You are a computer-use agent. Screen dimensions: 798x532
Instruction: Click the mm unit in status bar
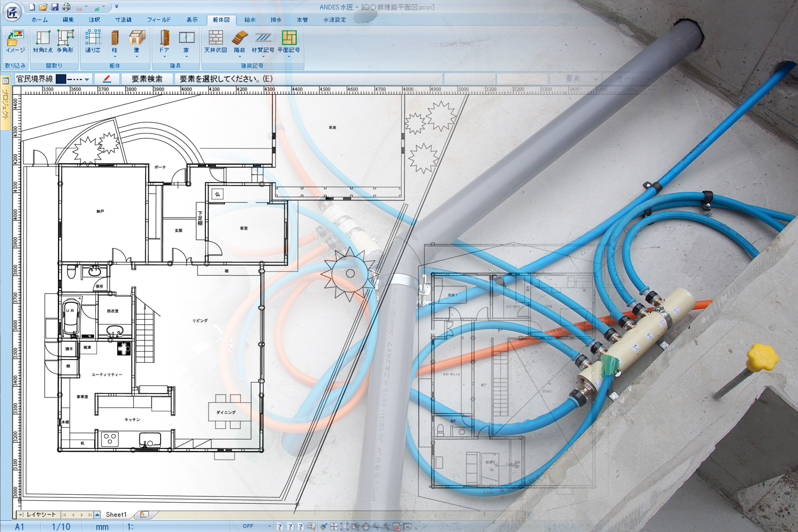[x=102, y=527]
